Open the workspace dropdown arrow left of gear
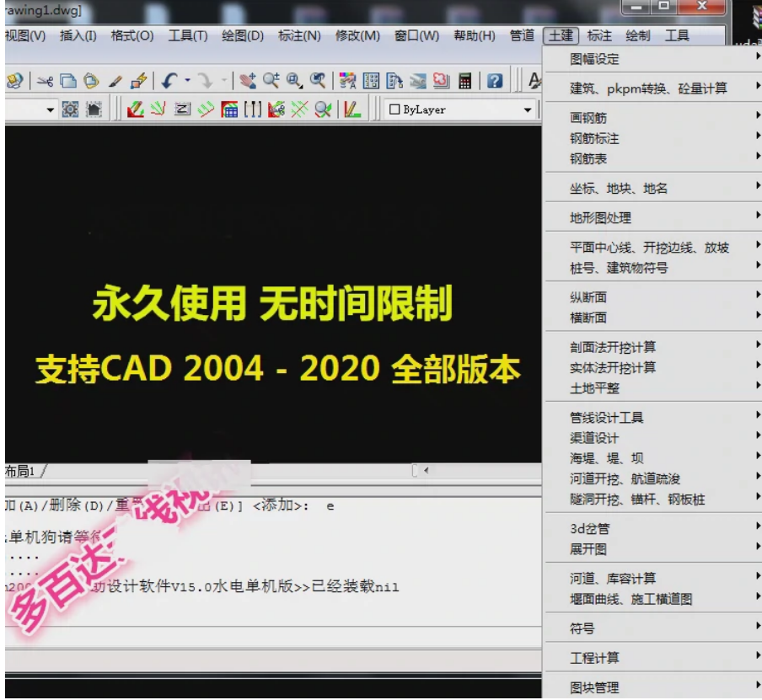762x700 pixels. [50, 110]
